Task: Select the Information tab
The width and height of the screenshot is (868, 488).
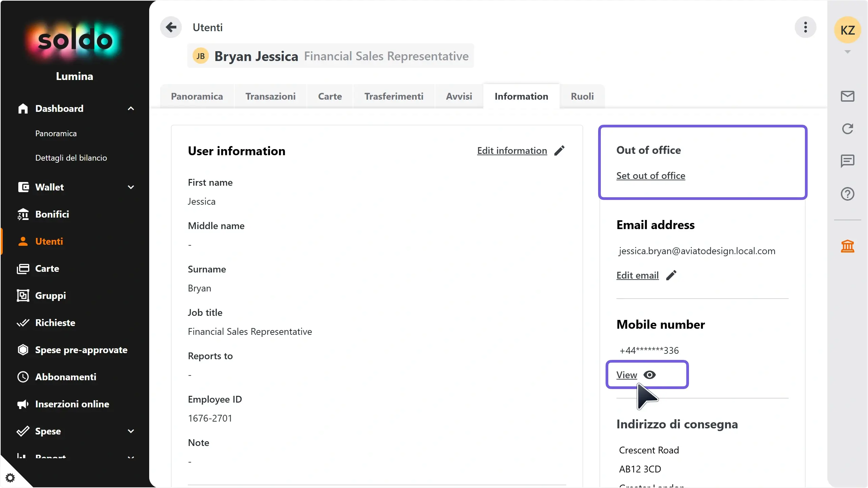Action: 521,96
